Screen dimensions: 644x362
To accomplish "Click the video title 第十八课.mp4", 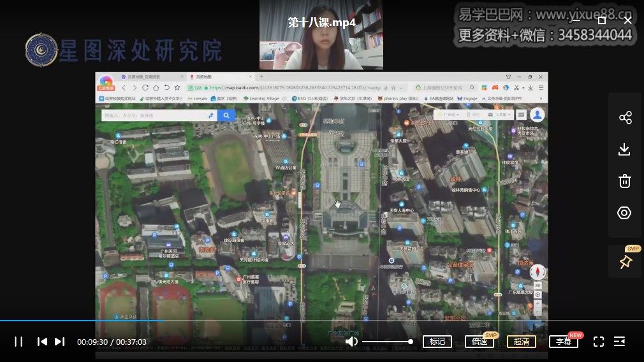I will pos(321,22).
